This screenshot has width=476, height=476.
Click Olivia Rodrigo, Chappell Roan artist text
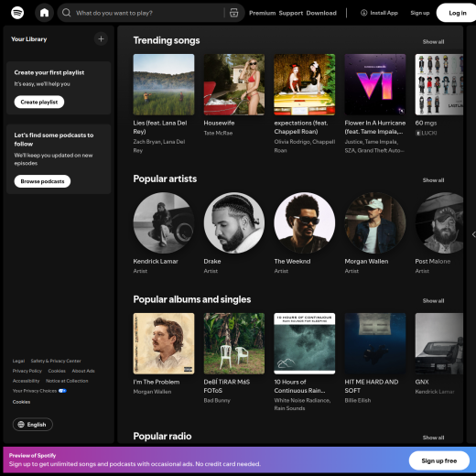point(305,146)
